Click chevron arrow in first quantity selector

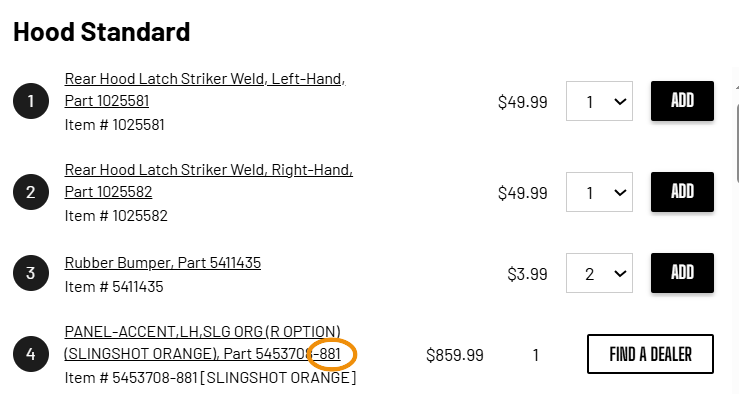click(620, 101)
